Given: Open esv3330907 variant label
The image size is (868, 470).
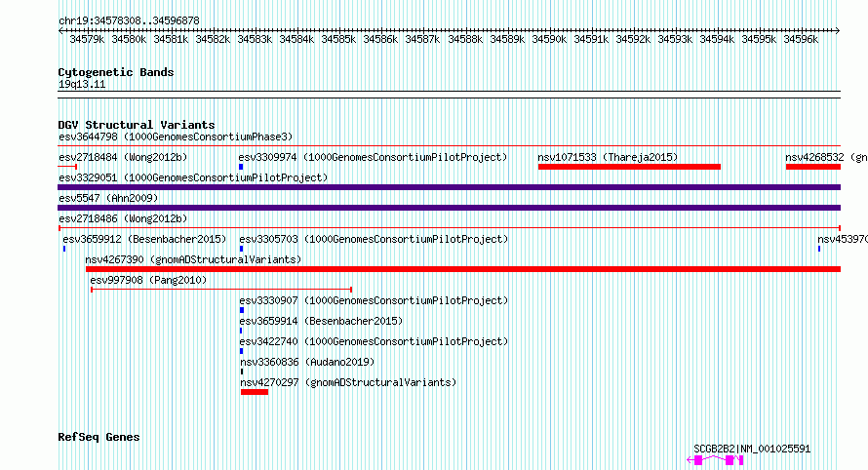Looking at the screenshot, I should point(374,300).
